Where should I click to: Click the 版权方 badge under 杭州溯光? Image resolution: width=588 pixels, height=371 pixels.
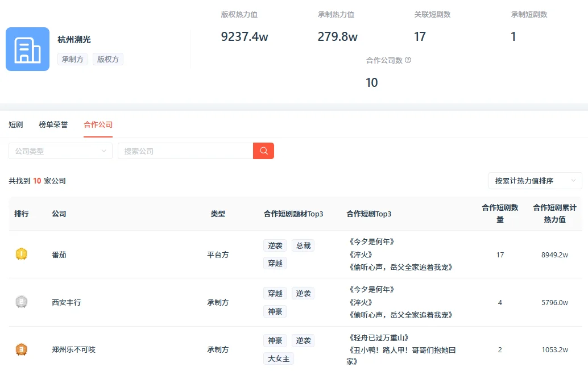107,59
